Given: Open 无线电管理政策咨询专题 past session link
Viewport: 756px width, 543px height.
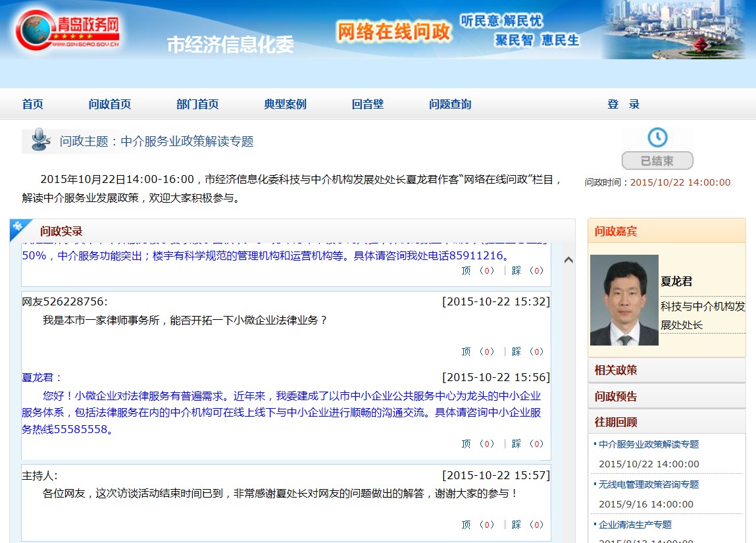Looking at the screenshot, I should (x=648, y=484).
